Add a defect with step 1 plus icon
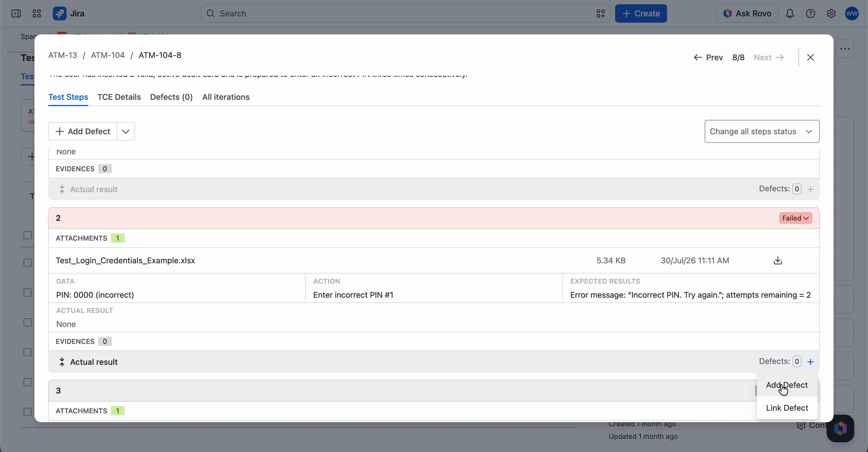 [x=810, y=189]
